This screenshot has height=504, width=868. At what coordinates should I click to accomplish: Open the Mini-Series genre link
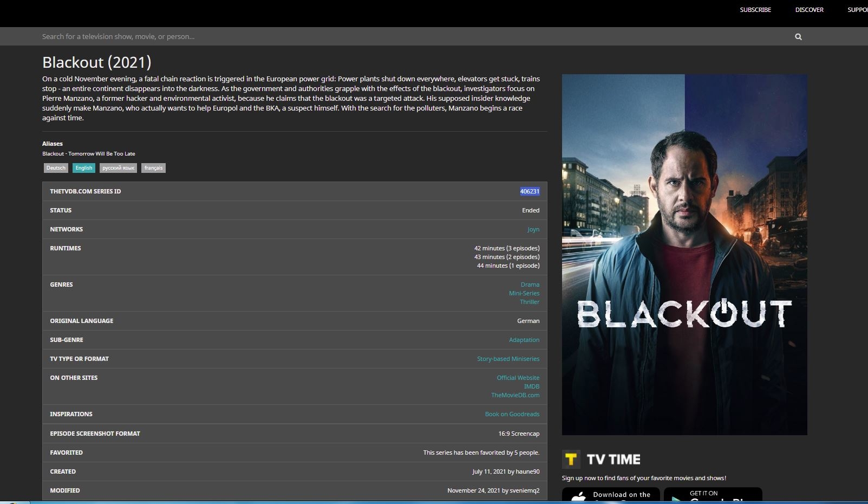point(524,293)
